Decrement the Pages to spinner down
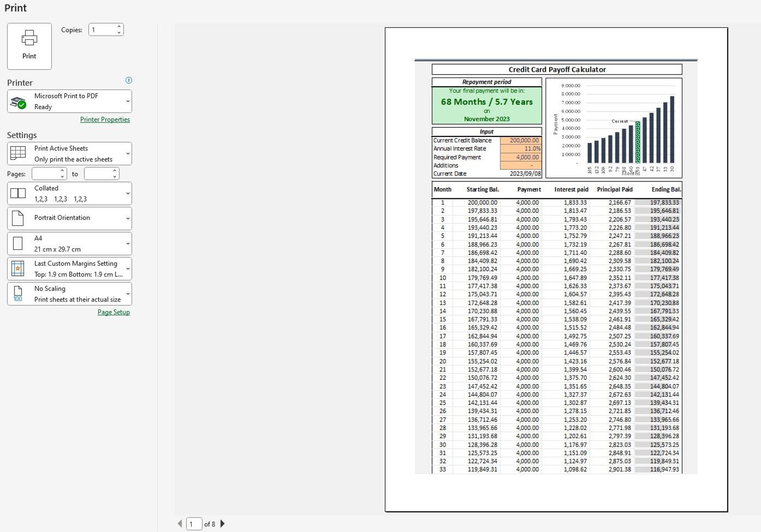Viewport: 761px width, 532px height. coord(115,177)
